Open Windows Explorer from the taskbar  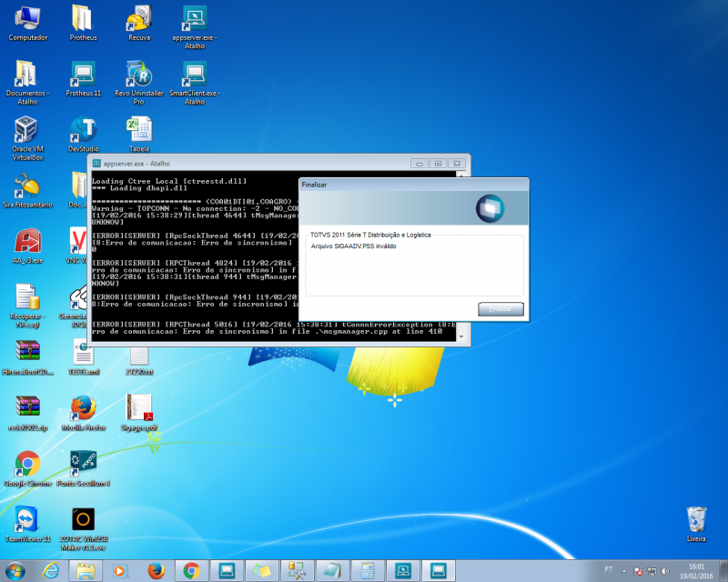click(x=86, y=571)
